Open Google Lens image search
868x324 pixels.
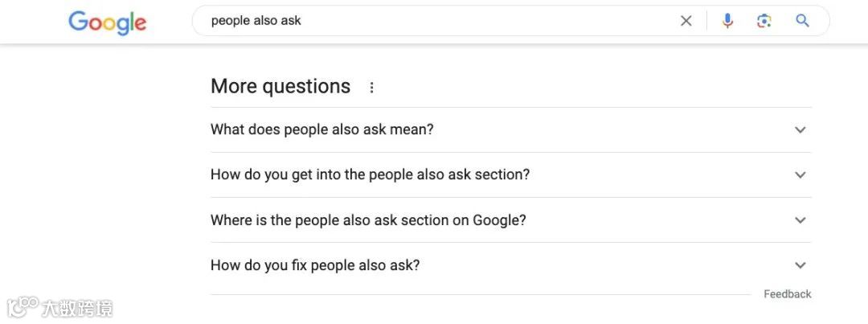(x=764, y=21)
